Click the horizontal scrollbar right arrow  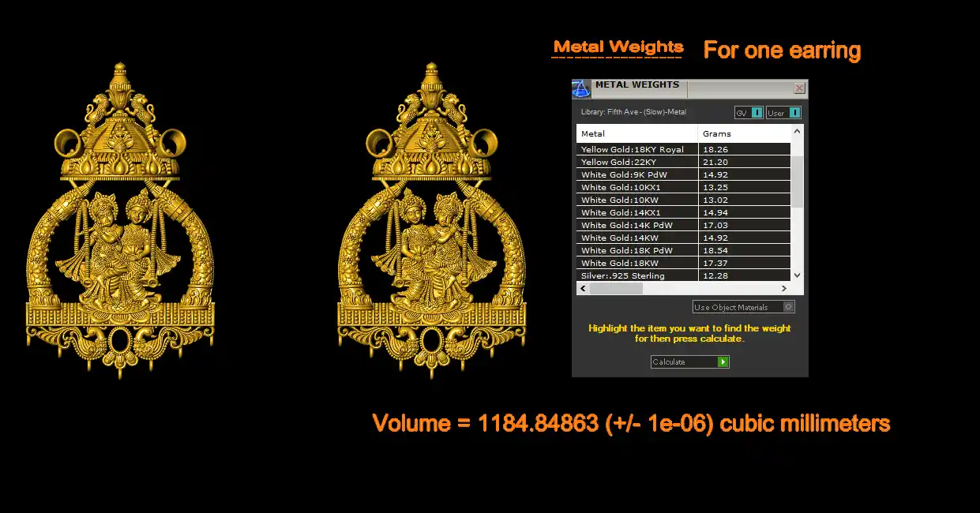(x=784, y=289)
